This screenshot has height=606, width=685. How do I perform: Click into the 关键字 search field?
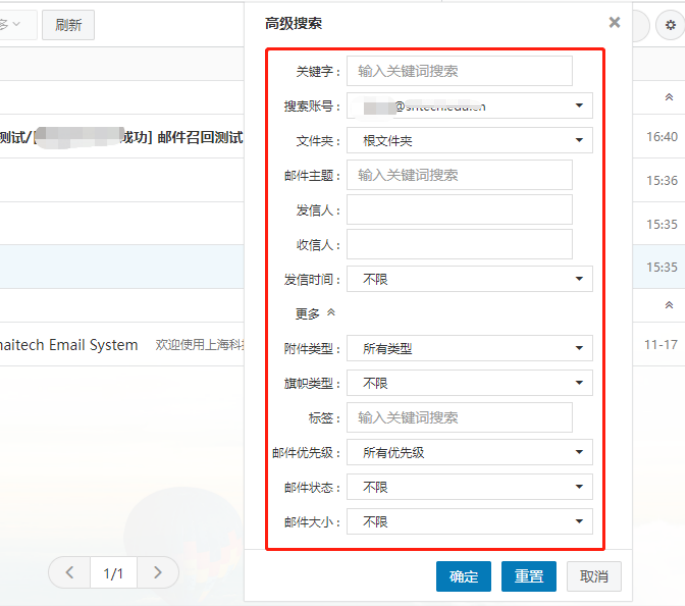pos(460,71)
